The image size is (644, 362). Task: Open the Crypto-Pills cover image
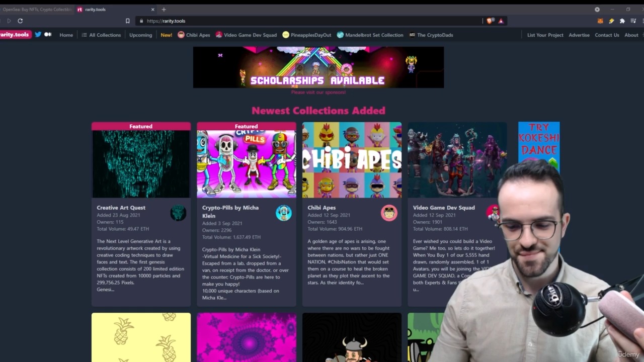(x=247, y=164)
